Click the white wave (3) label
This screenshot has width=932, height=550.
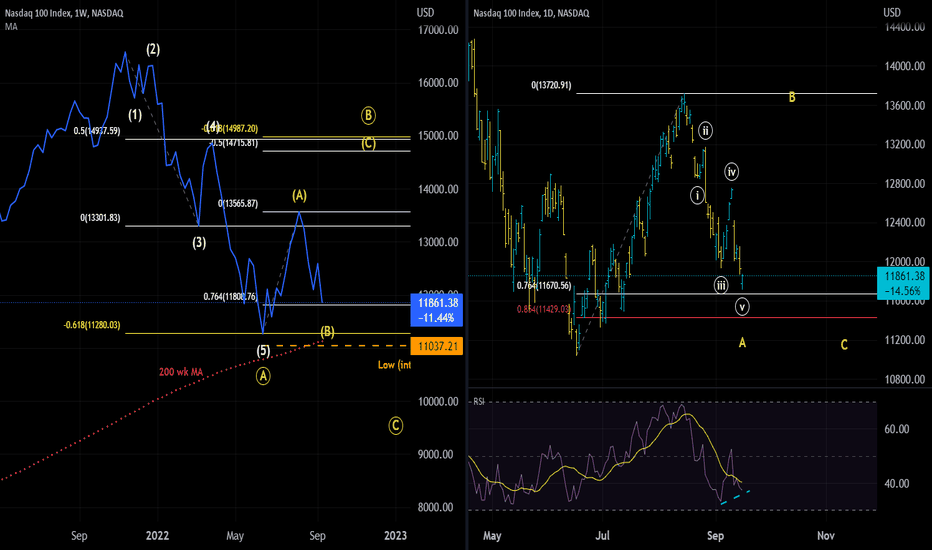pyautogui.click(x=199, y=243)
